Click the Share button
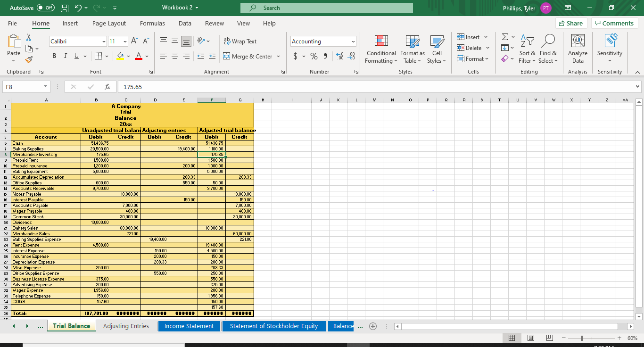644x347 pixels. tap(570, 23)
